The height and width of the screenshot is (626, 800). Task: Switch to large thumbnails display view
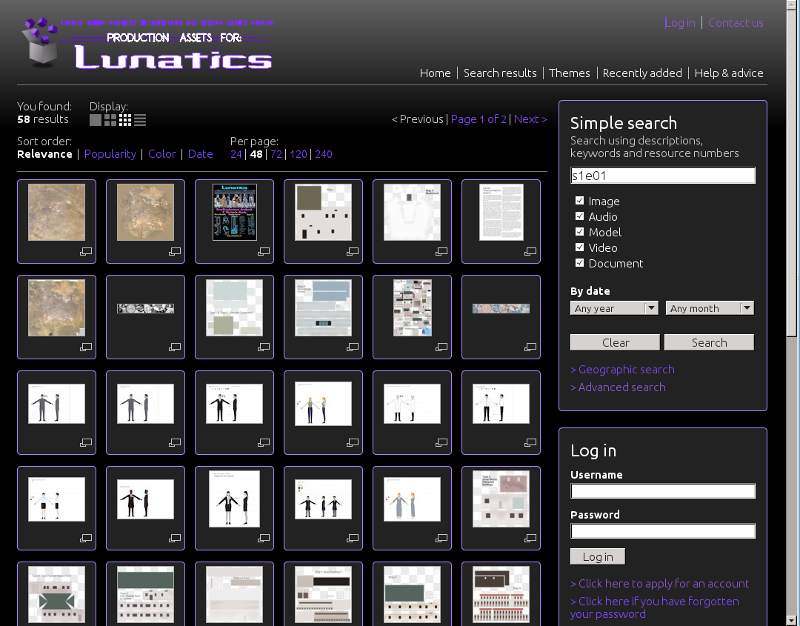click(x=95, y=120)
